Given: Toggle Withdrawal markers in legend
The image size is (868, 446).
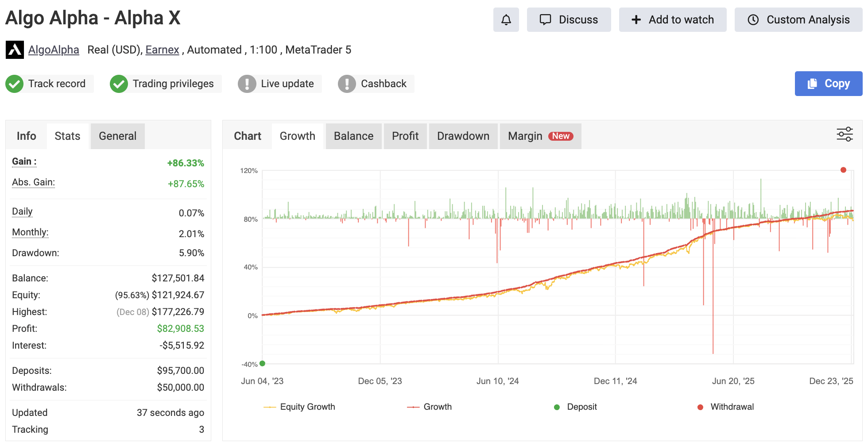Looking at the screenshot, I should (x=725, y=407).
